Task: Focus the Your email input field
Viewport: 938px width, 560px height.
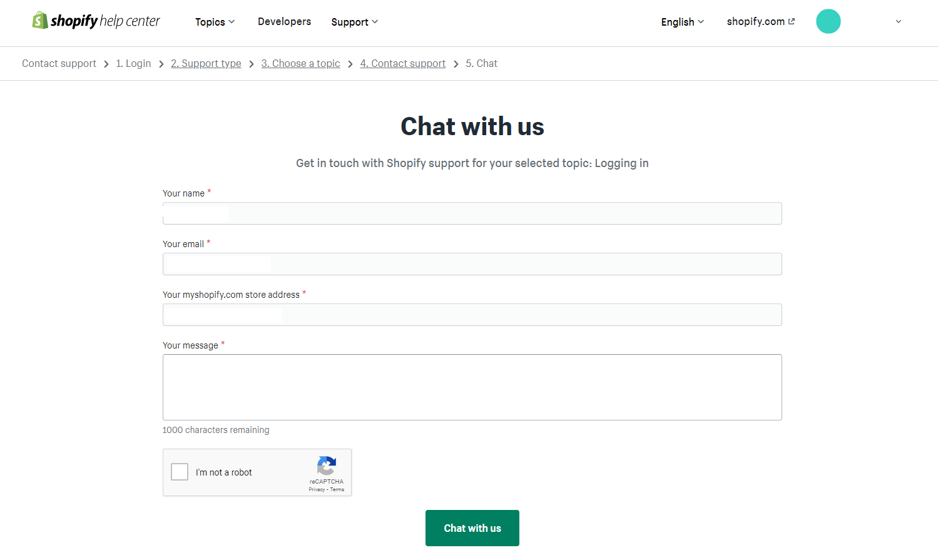Action: 472,264
